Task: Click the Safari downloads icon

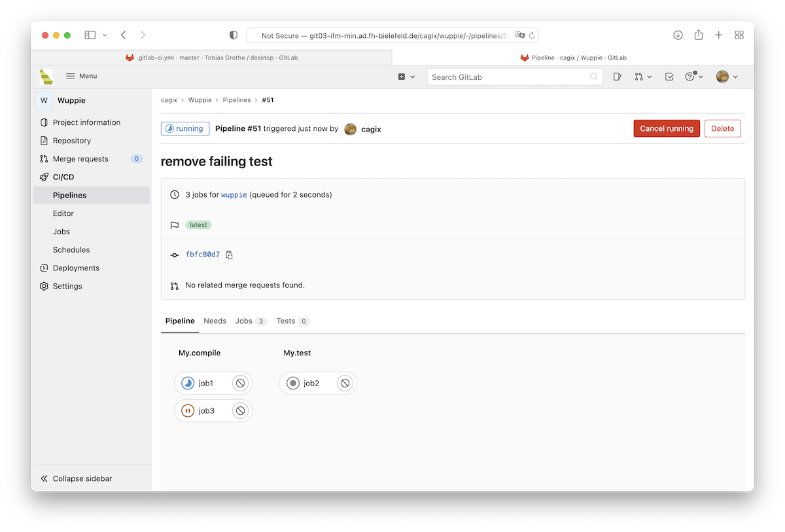Action: point(678,35)
